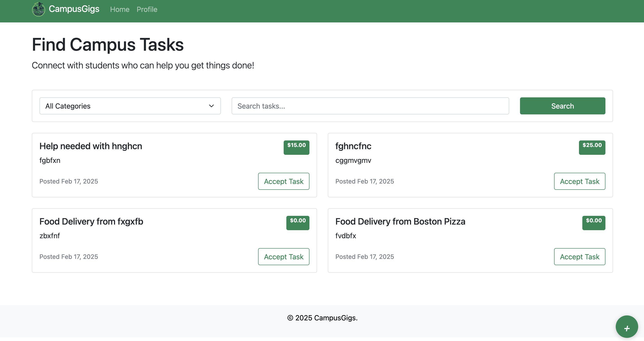Screen dimensions: 644x341
Task: Click the Boston Pizza $0.00 badge
Action: click(x=594, y=222)
